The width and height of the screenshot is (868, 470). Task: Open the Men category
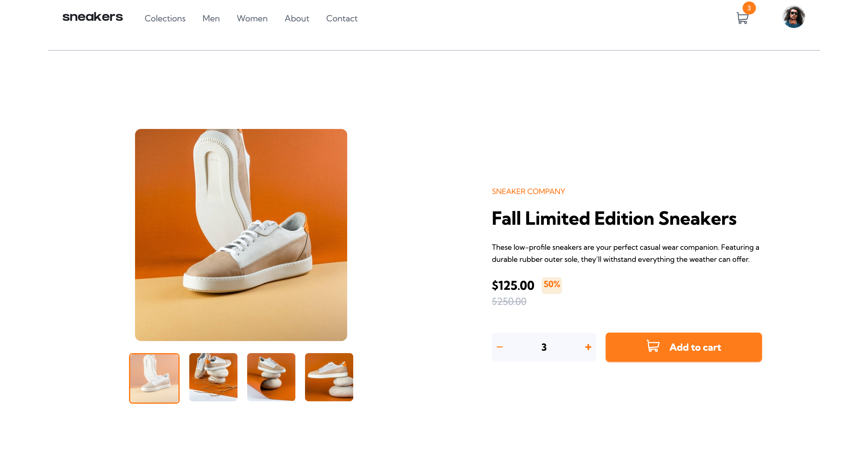pyautogui.click(x=211, y=19)
